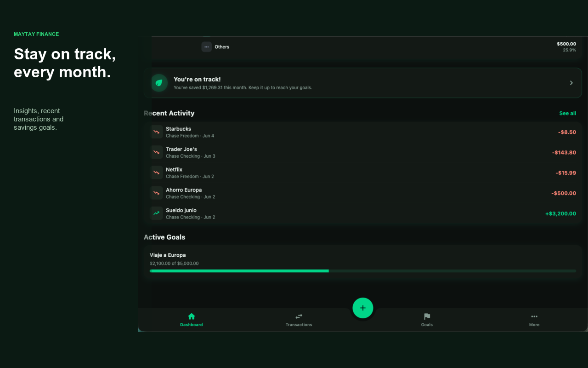Open the Viaje a Europa goal title
Viewport: 588px width, 368px height.
pyautogui.click(x=168, y=255)
